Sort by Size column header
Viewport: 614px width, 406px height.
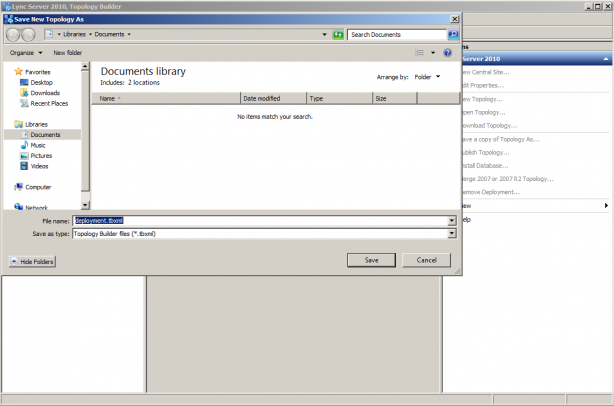(395, 98)
